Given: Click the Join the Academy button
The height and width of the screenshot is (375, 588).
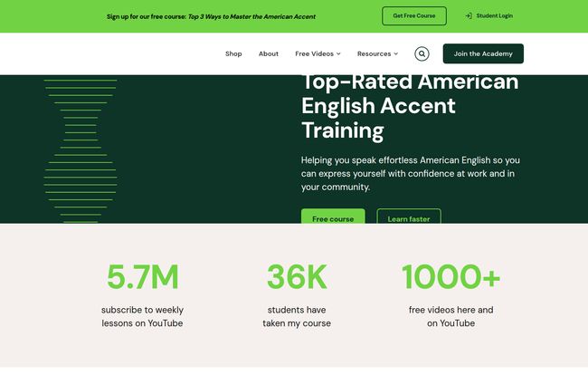Looking at the screenshot, I should point(482,53).
